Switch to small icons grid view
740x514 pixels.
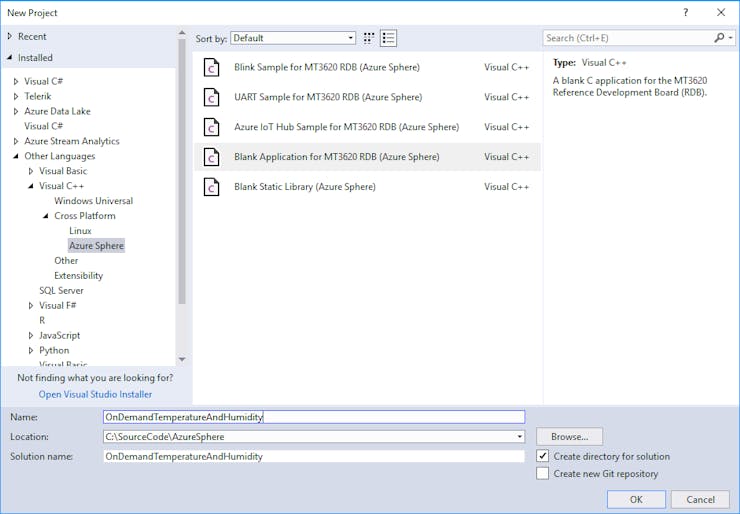pyautogui.click(x=369, y=38)
